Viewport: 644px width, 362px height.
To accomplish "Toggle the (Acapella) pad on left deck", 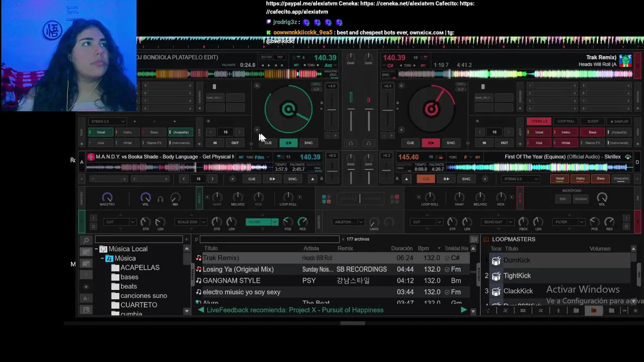I will (181, 132).
